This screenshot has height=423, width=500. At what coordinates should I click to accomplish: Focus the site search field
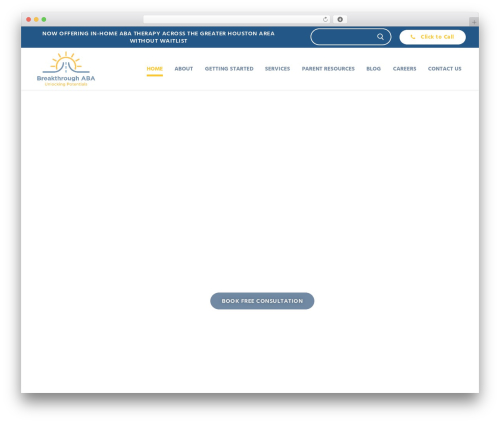coord(351,37)
